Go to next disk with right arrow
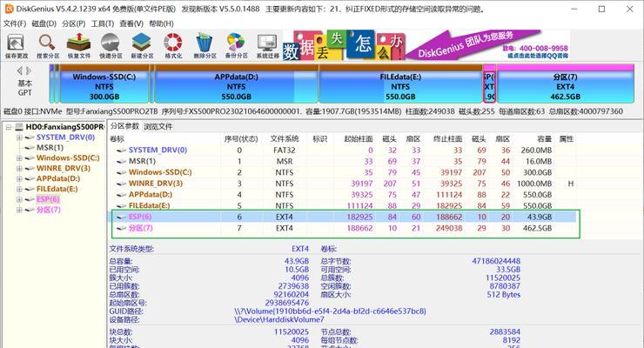This screenshot has width=644, height=348. click(29, 70)
